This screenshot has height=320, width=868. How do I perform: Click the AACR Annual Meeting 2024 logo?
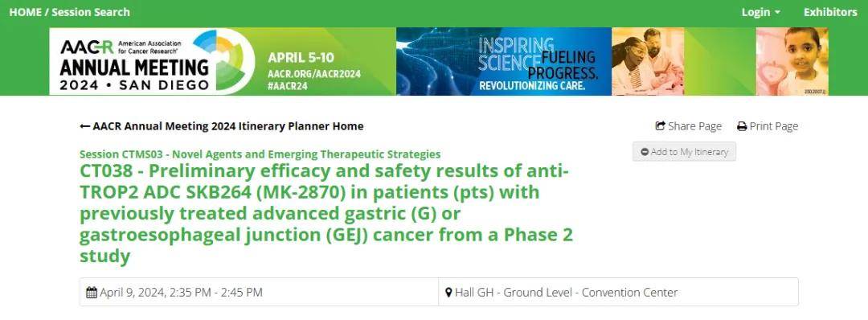point(152,61)
